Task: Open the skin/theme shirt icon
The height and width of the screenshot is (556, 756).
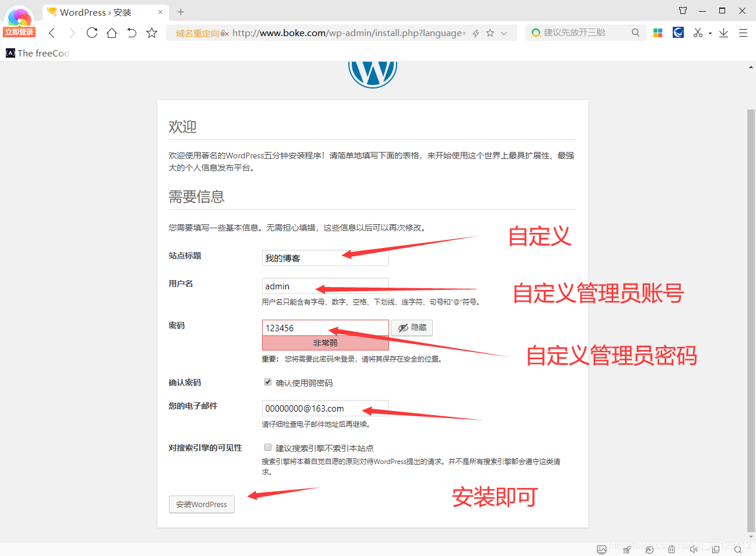Action: click(683, 10)
